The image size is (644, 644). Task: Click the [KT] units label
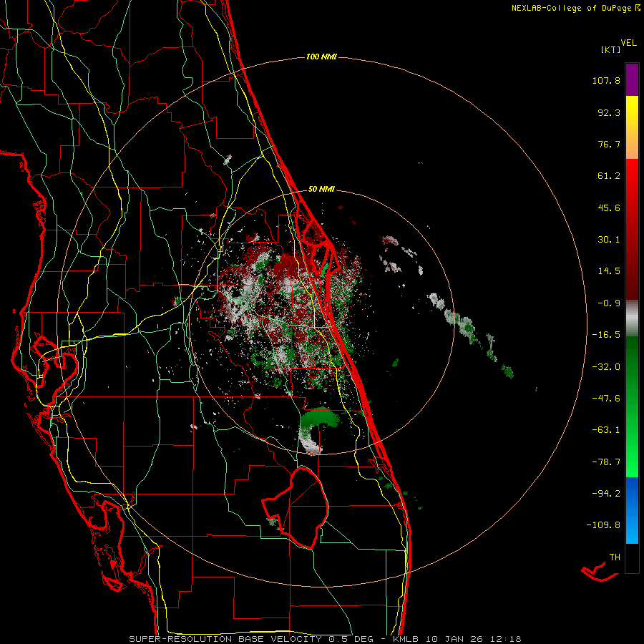coord(611,49)
